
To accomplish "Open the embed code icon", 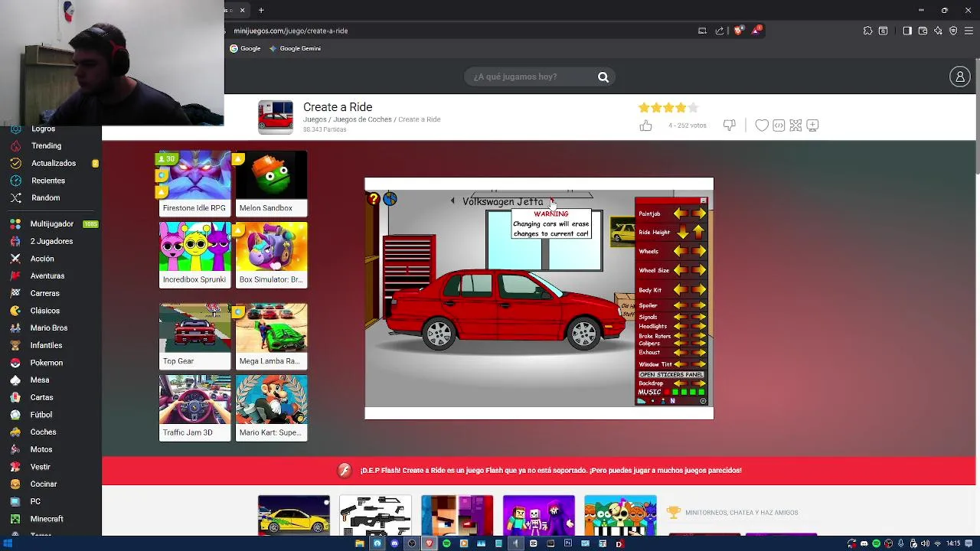I will click(x=779, y=126).
